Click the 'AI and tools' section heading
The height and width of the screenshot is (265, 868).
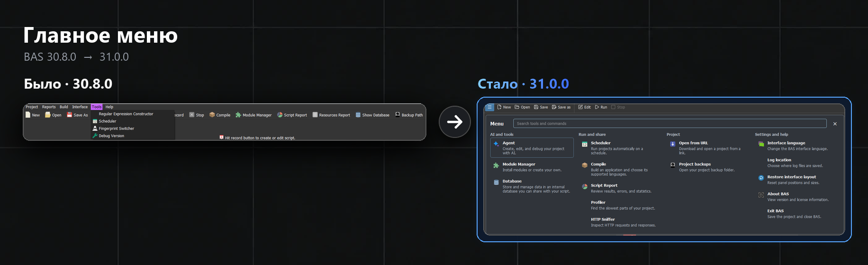[x=502, y=135]
